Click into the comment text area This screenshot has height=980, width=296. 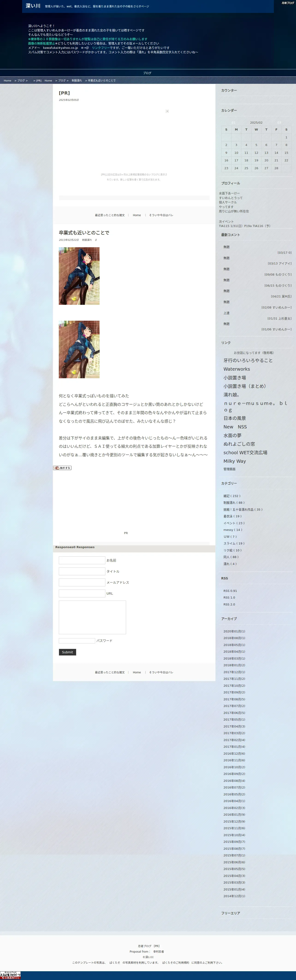tap(92, 617)
